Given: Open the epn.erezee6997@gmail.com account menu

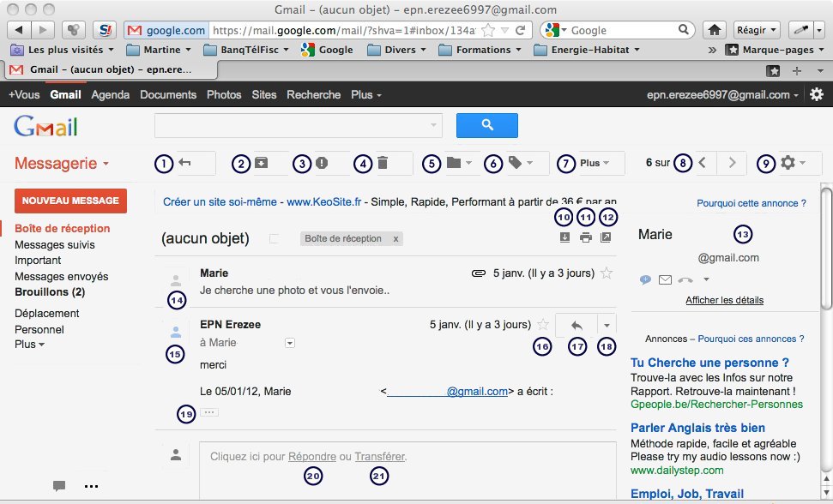Looking at the screenshot, I should click(x=722, y=94).
